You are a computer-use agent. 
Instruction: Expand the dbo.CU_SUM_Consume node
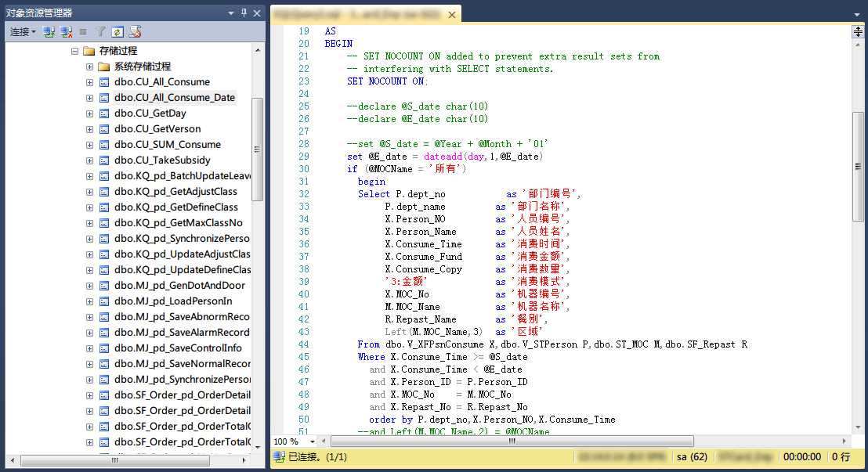point(89,145)
